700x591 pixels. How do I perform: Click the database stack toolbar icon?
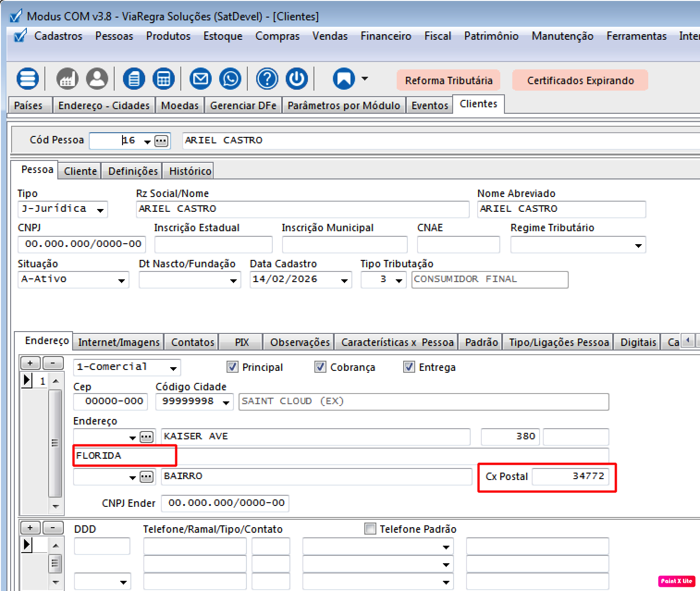coord(28,79)
